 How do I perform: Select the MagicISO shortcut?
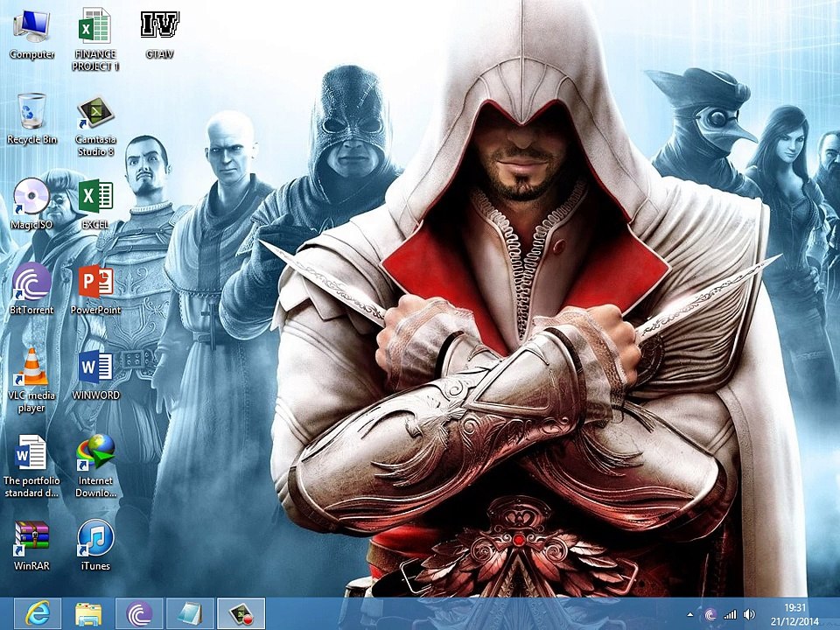[x=31, y=205]
